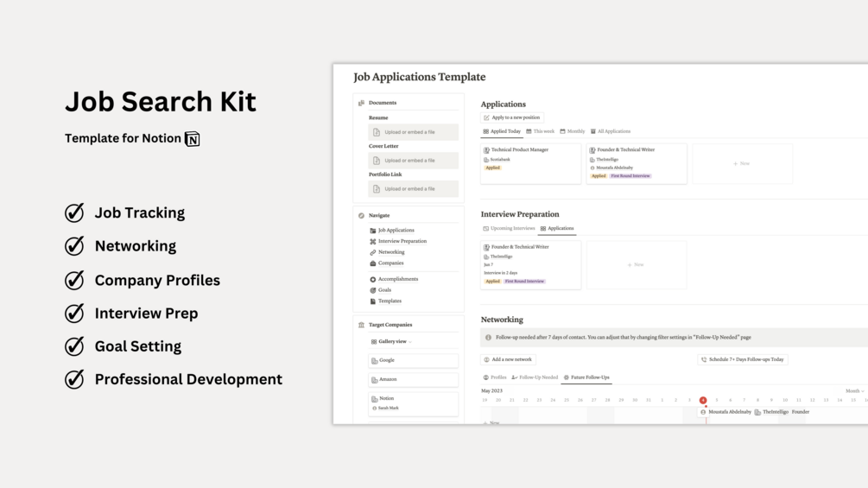Click the Interview Prep checkmark icon
The width and height of the screenshot is (868, 488).
[x=74, y=314]
